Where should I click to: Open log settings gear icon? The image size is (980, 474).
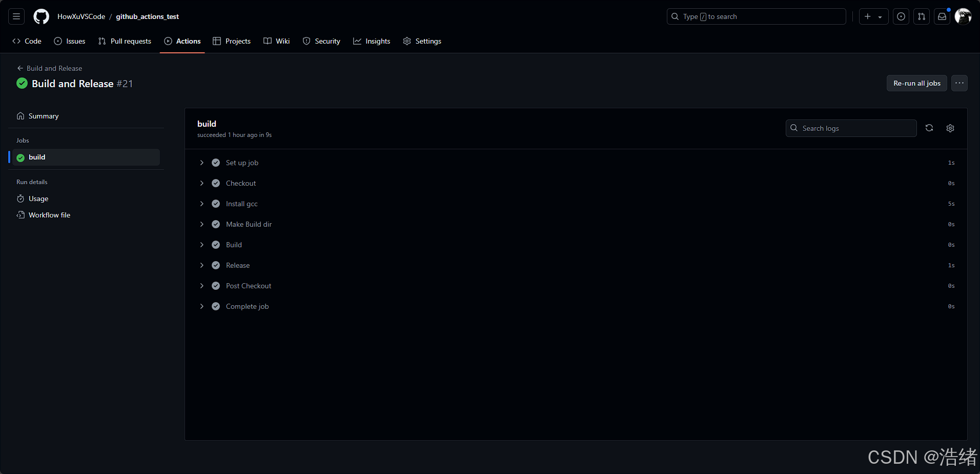tap(950, 128)
